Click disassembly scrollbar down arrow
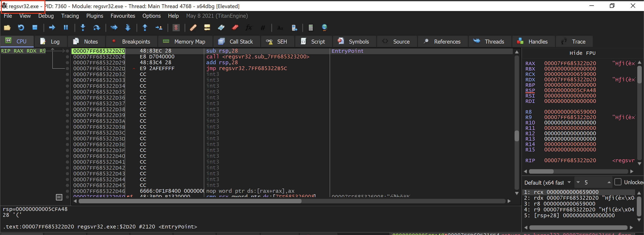The height and width of the screenshot is (235, 644). pyautogui.click(x=517, y=193)
